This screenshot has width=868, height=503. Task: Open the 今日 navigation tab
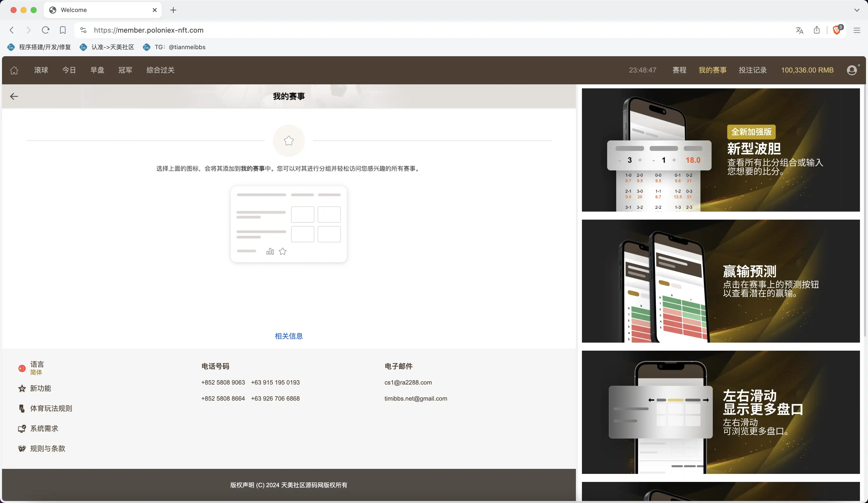69,70
